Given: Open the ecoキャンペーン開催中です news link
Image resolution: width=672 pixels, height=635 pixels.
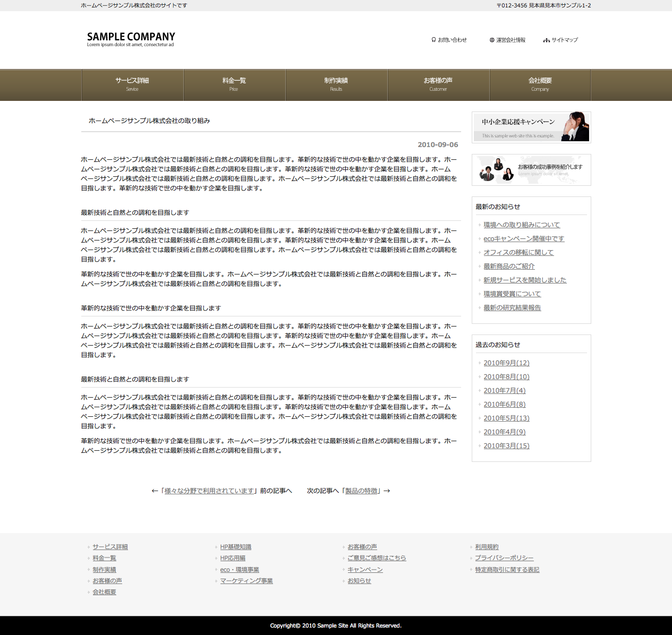Looking at the screenshot, I should tap(524, 239).
